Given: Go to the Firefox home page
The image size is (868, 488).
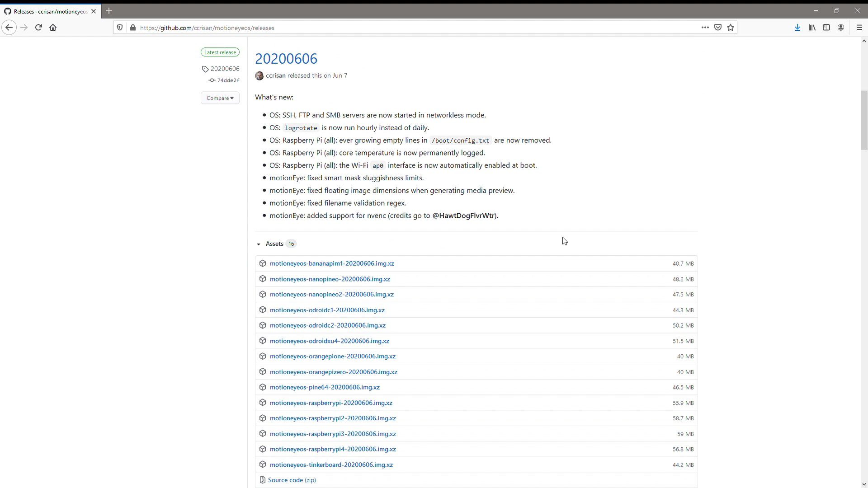Looking at the screenshot, I should coord(53,28).
